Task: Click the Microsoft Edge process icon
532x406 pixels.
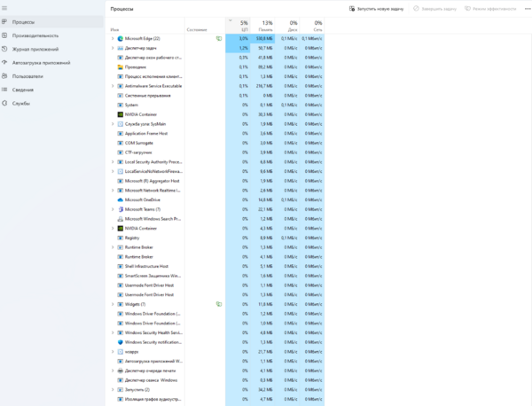Action: 120,39
